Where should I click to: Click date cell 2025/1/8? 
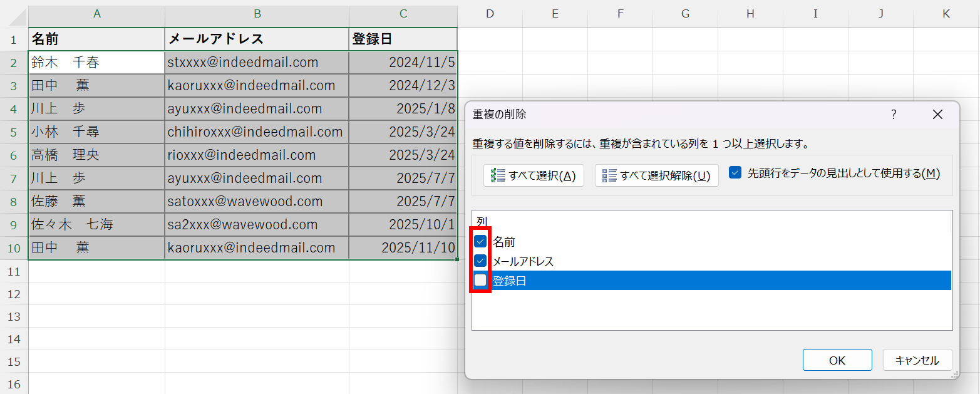pos(403,109)
